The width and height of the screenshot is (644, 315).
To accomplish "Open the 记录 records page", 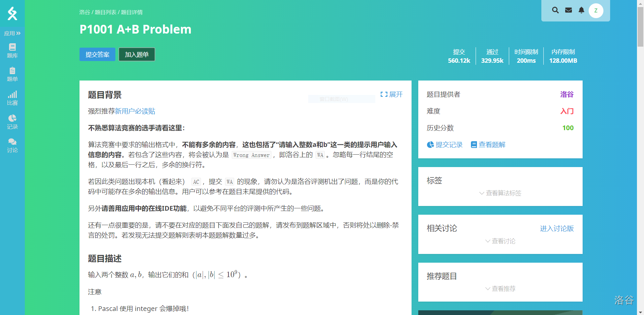I will [12, 122].
